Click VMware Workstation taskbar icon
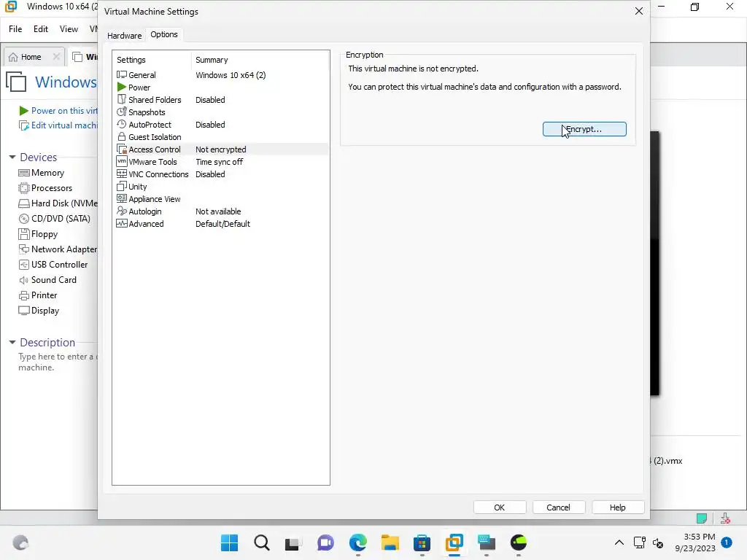747x560 pixels. point(454,542)
